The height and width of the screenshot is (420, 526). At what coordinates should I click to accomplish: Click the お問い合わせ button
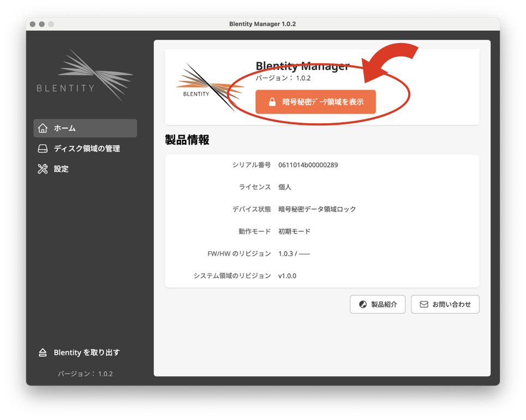(x=445, y=304)
